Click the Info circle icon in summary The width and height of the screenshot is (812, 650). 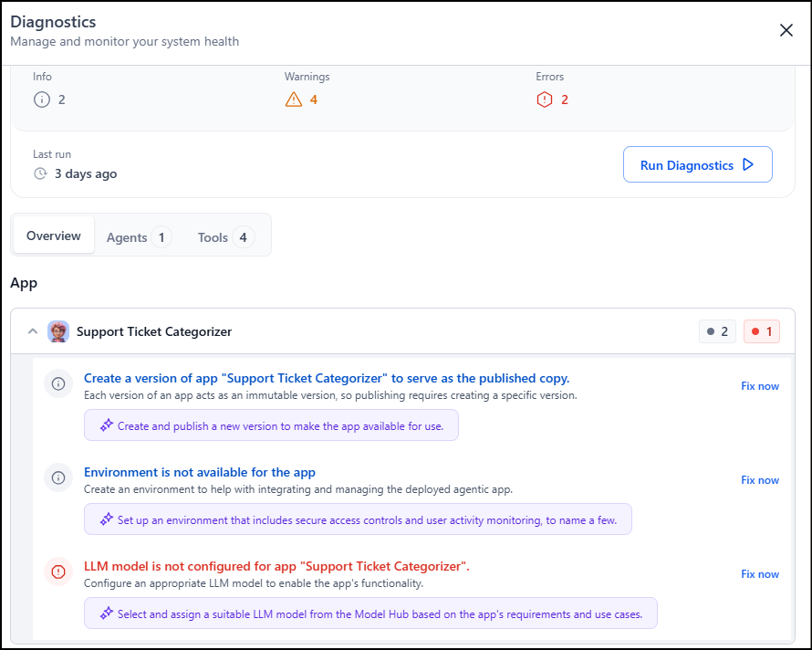(x=41, y=100)
